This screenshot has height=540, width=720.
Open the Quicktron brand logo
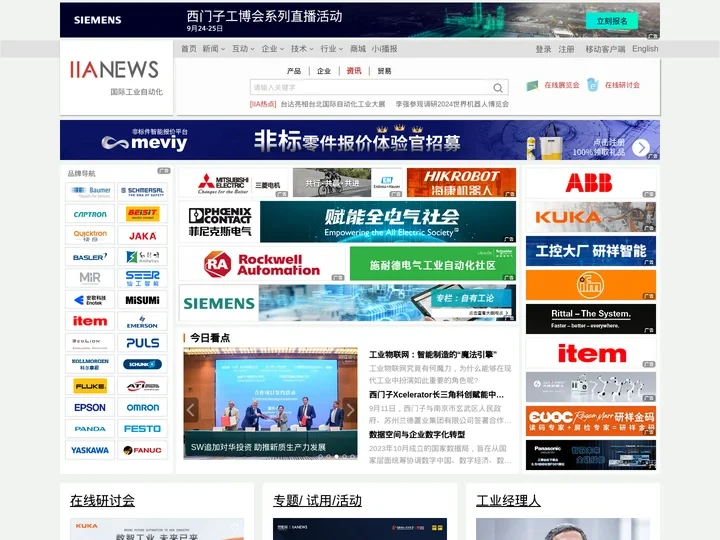[90, 235]
